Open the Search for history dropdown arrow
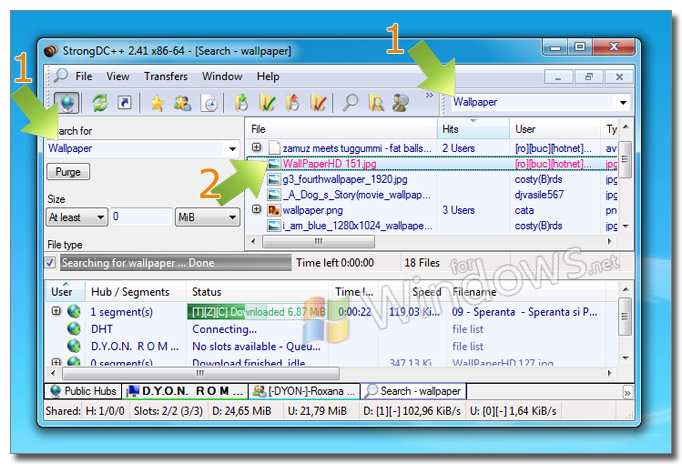This screenshot has width=682, height=464. point(233,149)
